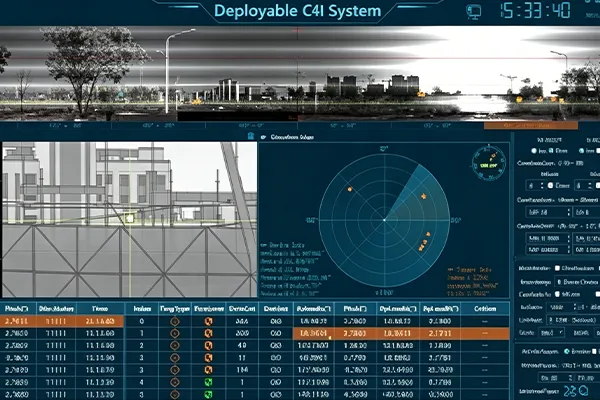The image size is (600, 400).
Task: Click the green status icon in index 4 row
Action: (208, 382)
